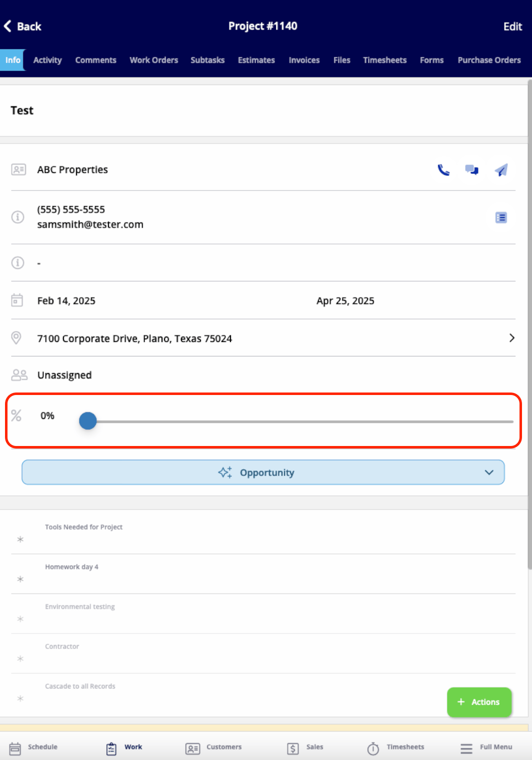Open Schedule in bottom navigation
The image size is (532, 760).
(x=33, y=747)
